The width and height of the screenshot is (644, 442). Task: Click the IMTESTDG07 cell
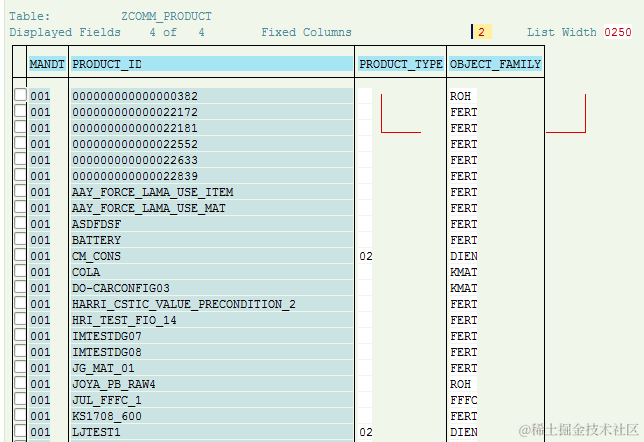[212, 336]
